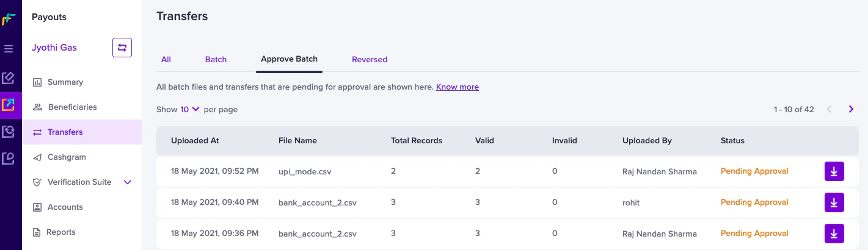Switch to the All tab
The width and height of the screenshot is (868, 250).
coord(166,59)
